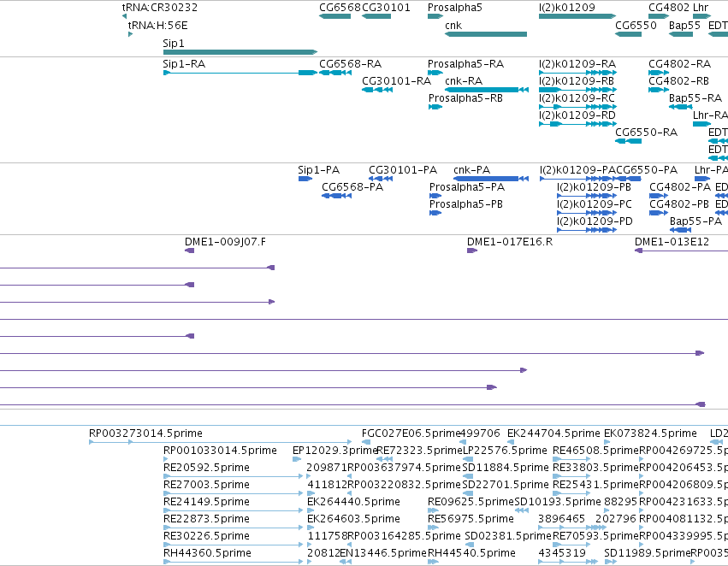Select the l(2)k01209-PB protein label
The height and width of the screenshot is (566, 728).
(x=595, y=187)
